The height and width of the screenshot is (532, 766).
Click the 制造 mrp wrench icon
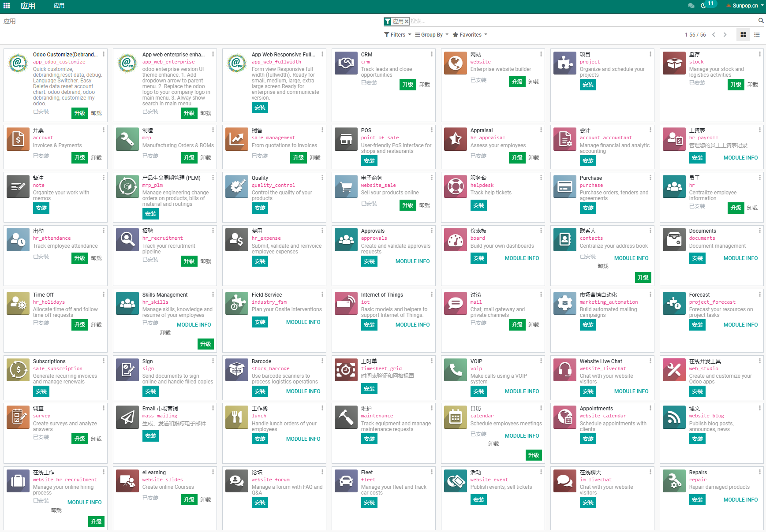click(127, 139)
